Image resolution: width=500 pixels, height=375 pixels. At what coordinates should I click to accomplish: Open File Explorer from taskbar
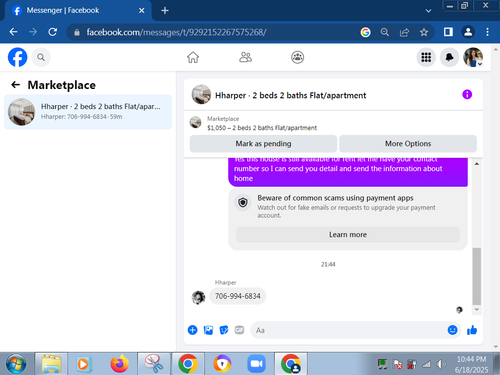pyautogui.click(x=51, y=364)
